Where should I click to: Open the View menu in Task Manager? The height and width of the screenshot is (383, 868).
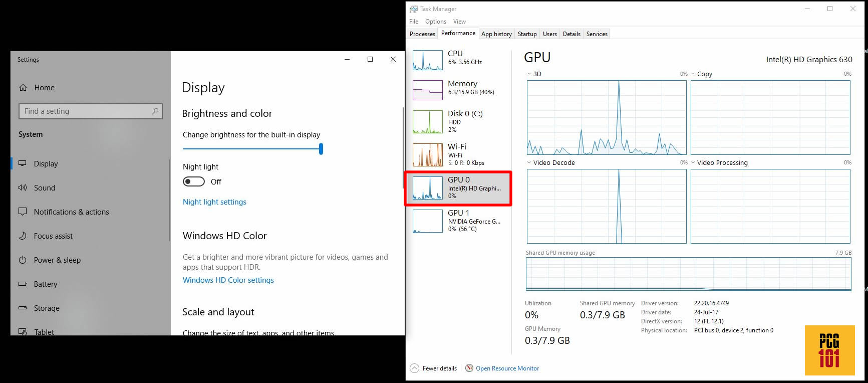[459, 22]
